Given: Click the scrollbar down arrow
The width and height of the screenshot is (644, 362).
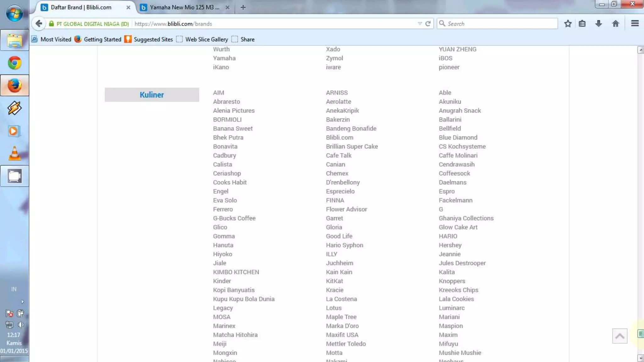Looking at the screenshot, I should 640,358.
